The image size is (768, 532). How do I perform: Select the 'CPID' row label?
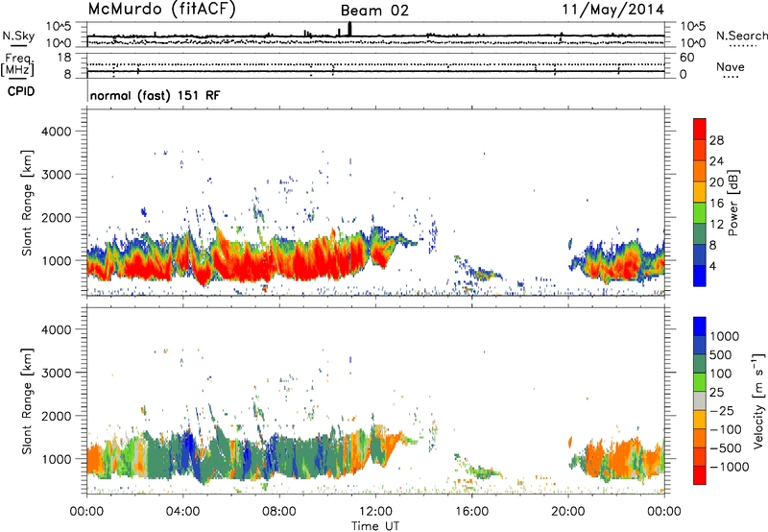21,91
